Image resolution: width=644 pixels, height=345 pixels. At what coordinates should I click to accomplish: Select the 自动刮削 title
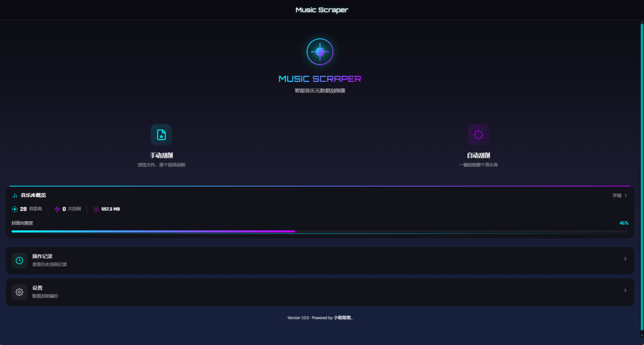point(478,155)
